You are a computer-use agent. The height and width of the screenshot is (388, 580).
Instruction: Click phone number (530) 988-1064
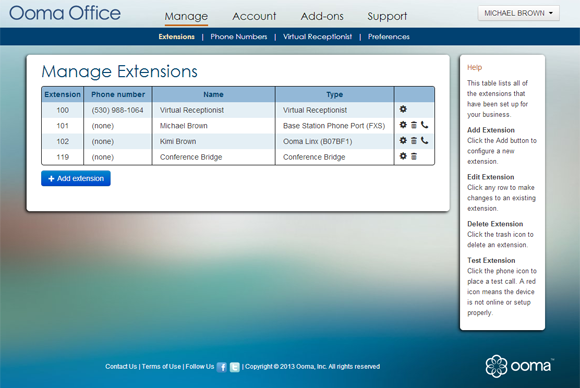click(117, 110)
